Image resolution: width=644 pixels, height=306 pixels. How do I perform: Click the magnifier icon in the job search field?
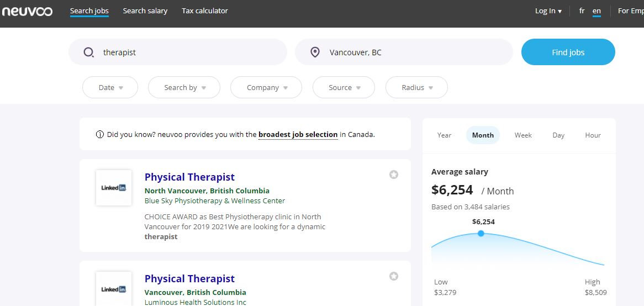[x=88, y=52]
